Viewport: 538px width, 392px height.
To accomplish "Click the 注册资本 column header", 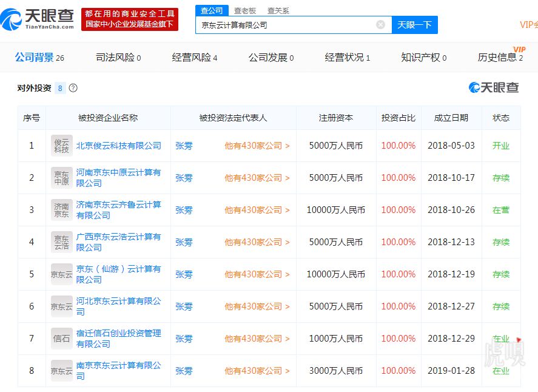I will (x=336, y=118).
